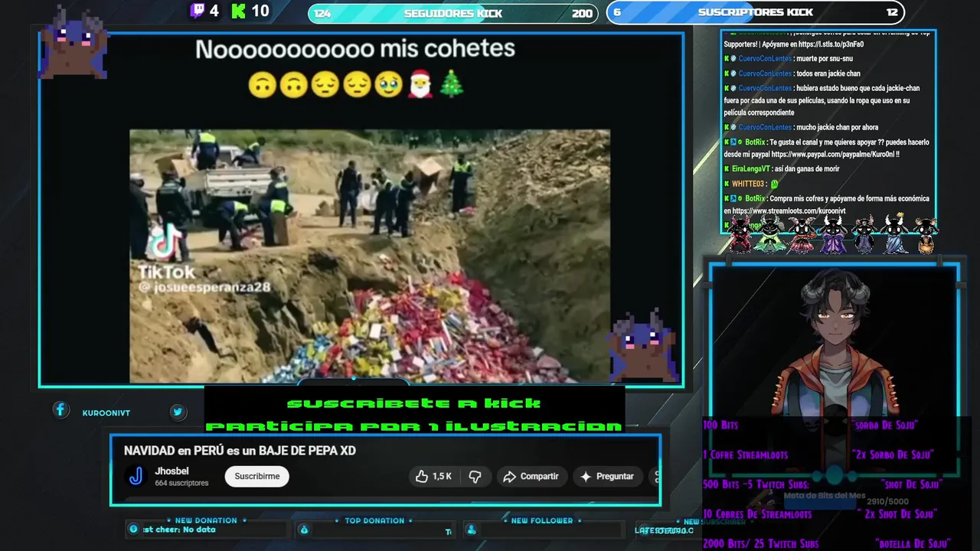Click the New Follower person icon
The height and width of the screenshot is (551, 980).
(471, 530)
